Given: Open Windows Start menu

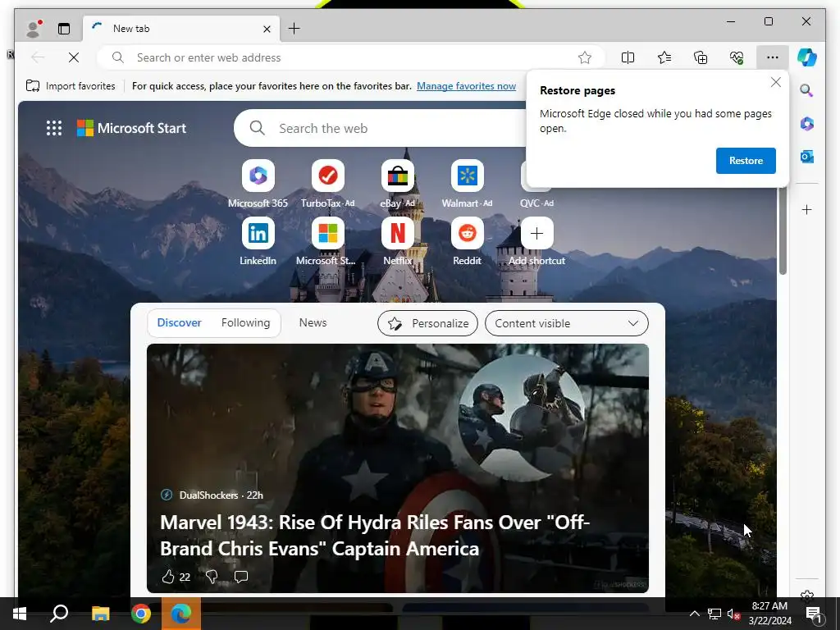Looking at the screenshot, I should pos(20,614).
